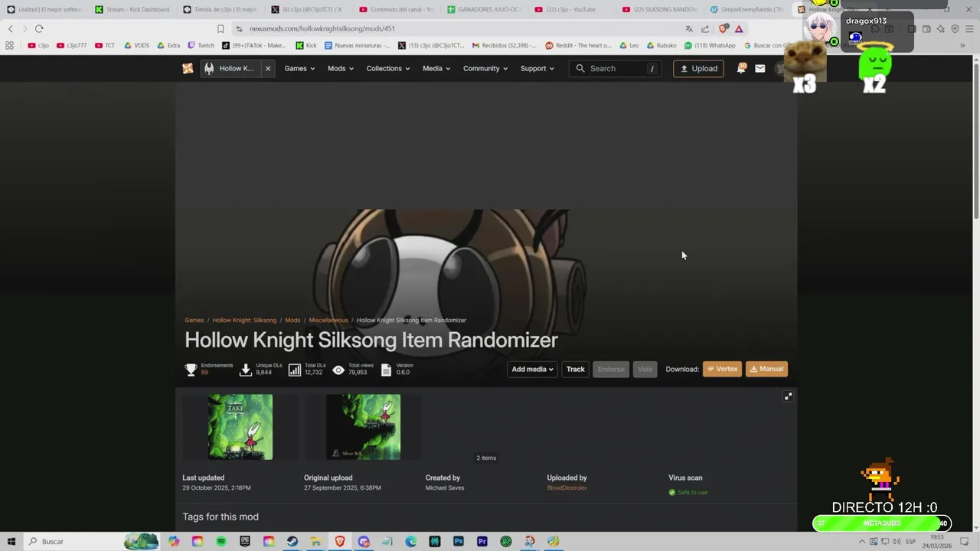
Task: Open the Kick bookmark
Action: click(x=305, y=45)
